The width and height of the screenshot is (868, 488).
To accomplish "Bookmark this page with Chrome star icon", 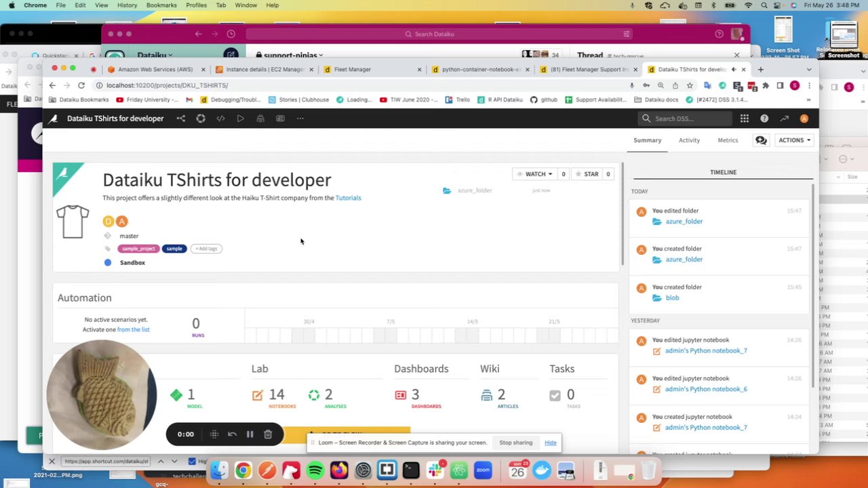I will tap(690, 85).
